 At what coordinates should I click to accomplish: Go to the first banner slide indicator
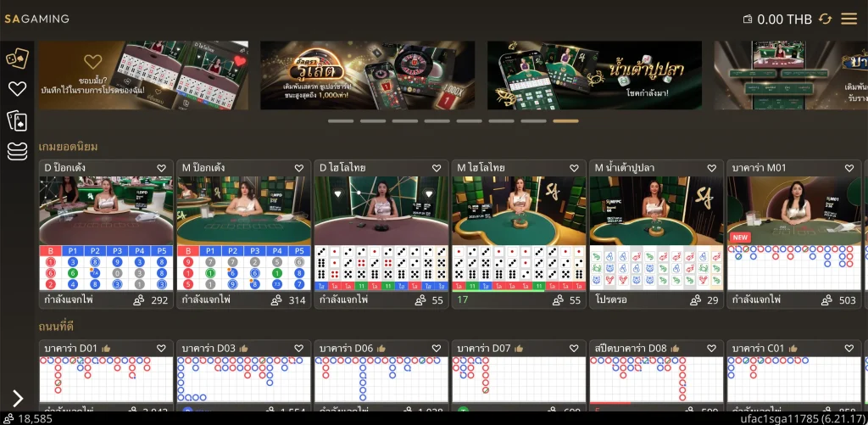point(341,120)
